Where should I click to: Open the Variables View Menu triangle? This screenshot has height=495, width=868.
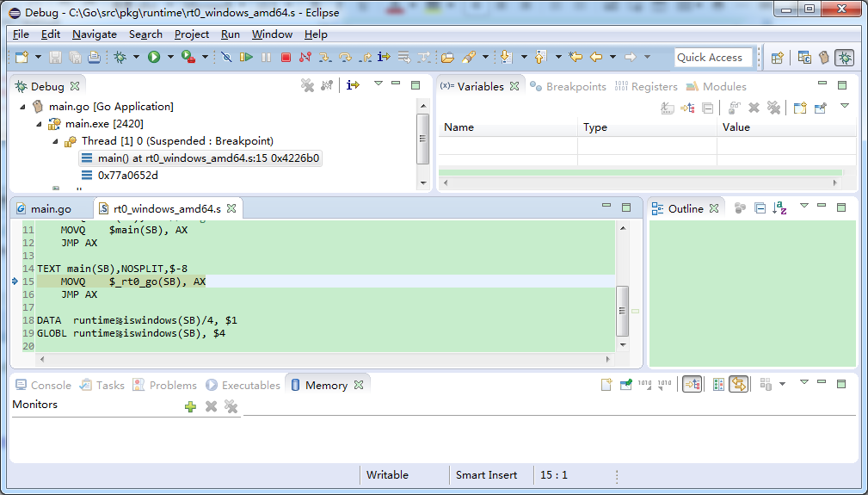pyautogui.click(x=844, y=106)
